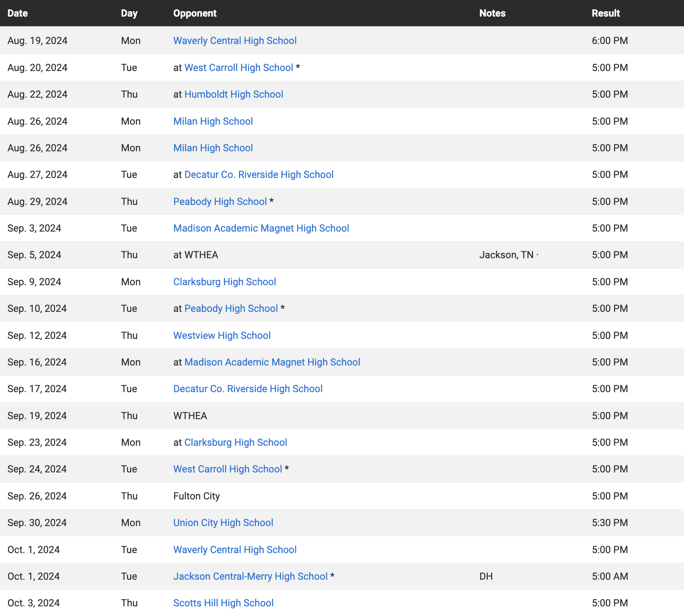
Task: Select the Sep. 30, 2024 date cell
Action: tap(37, 523)
